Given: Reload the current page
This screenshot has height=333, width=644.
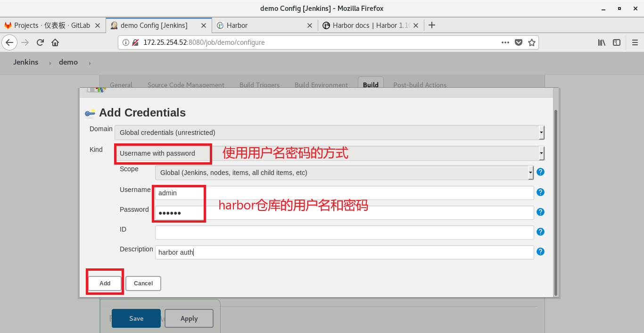Looking at the screenshot, I should [40, 42].
